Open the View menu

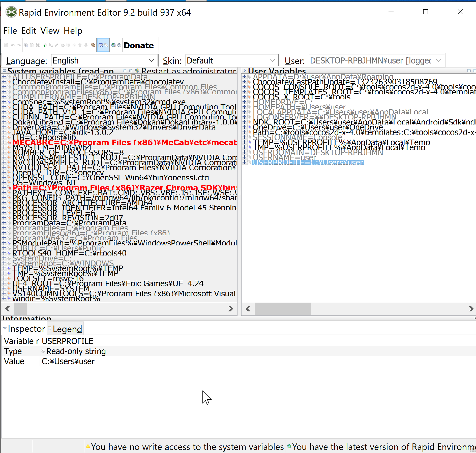click(50, 31)
